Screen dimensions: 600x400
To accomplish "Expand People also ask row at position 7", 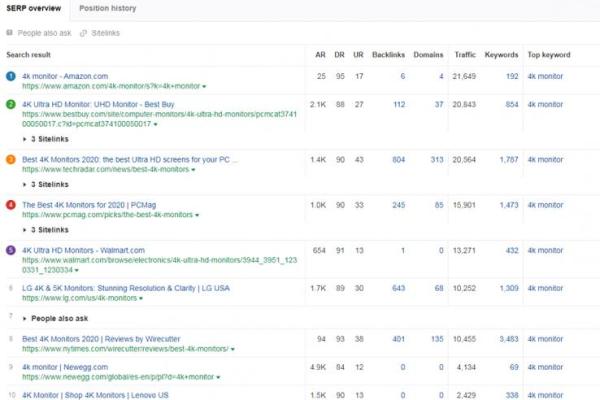I will tap(55, 318).
